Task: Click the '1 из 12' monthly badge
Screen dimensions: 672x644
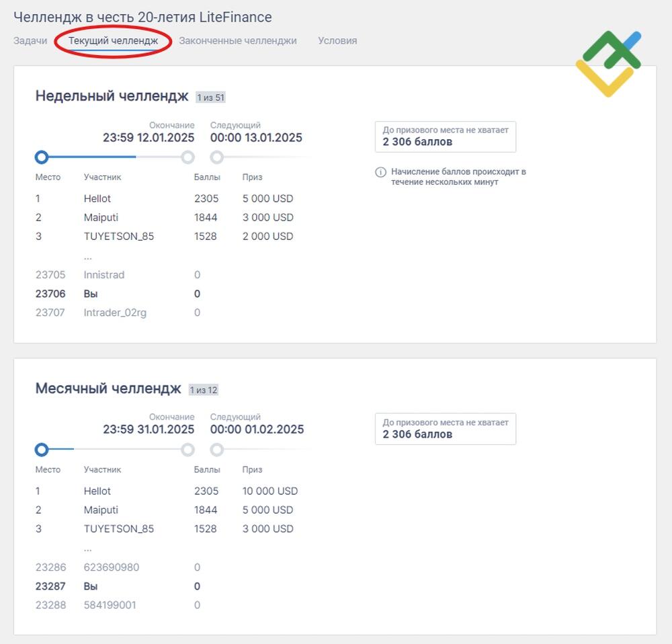Action: coord(204,390)
